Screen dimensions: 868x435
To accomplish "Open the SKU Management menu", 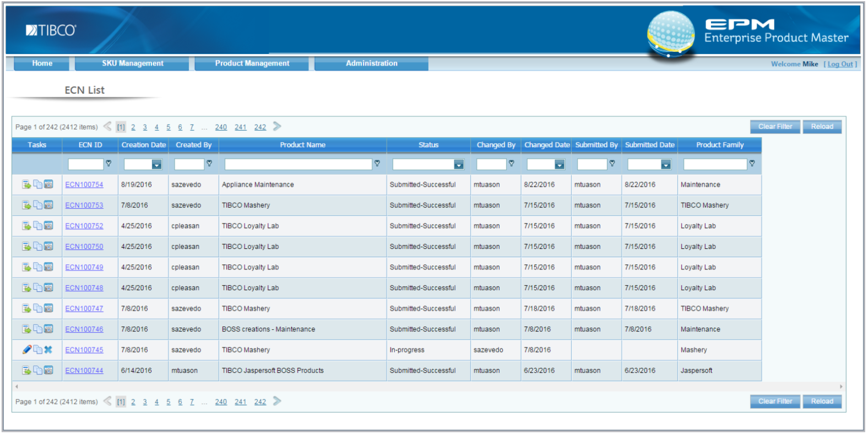I will (132, 63).
